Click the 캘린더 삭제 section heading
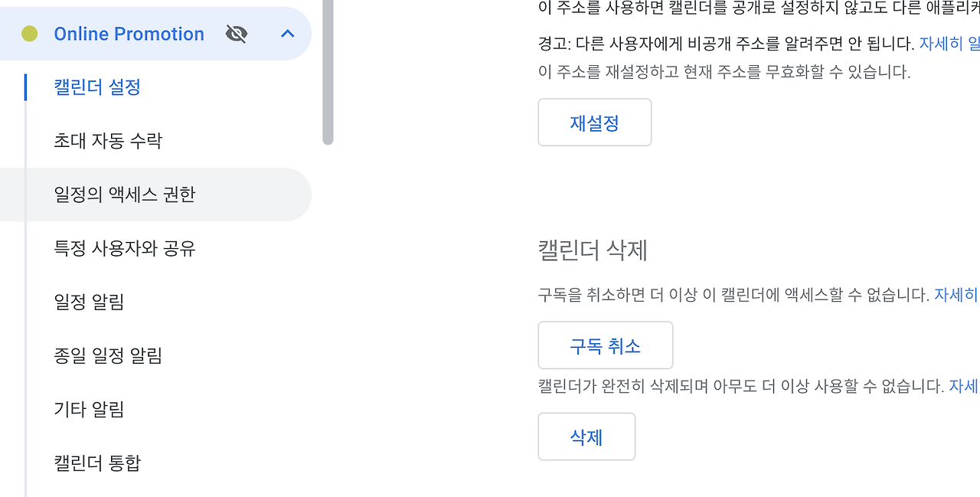980x497 pixels. tap(593, 250)
